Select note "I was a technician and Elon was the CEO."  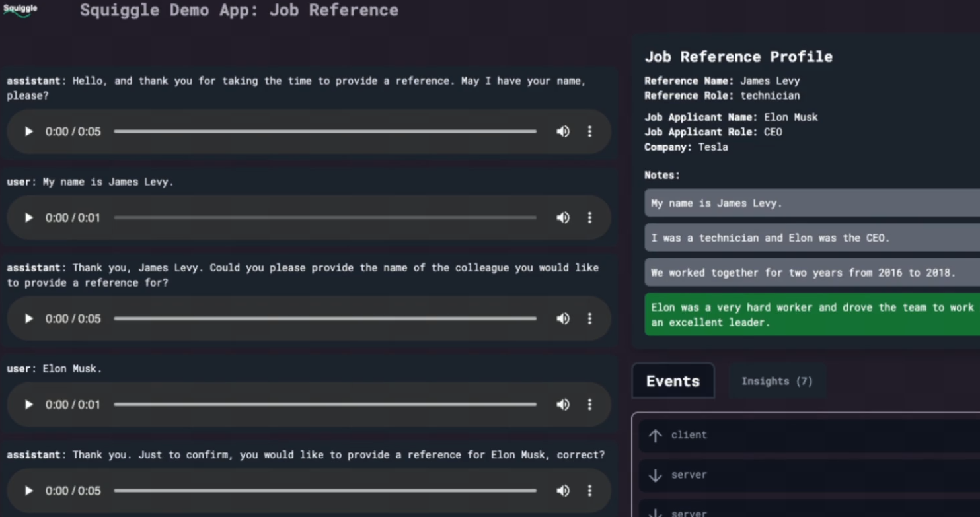pyautogui.click(x=812, y=238)
